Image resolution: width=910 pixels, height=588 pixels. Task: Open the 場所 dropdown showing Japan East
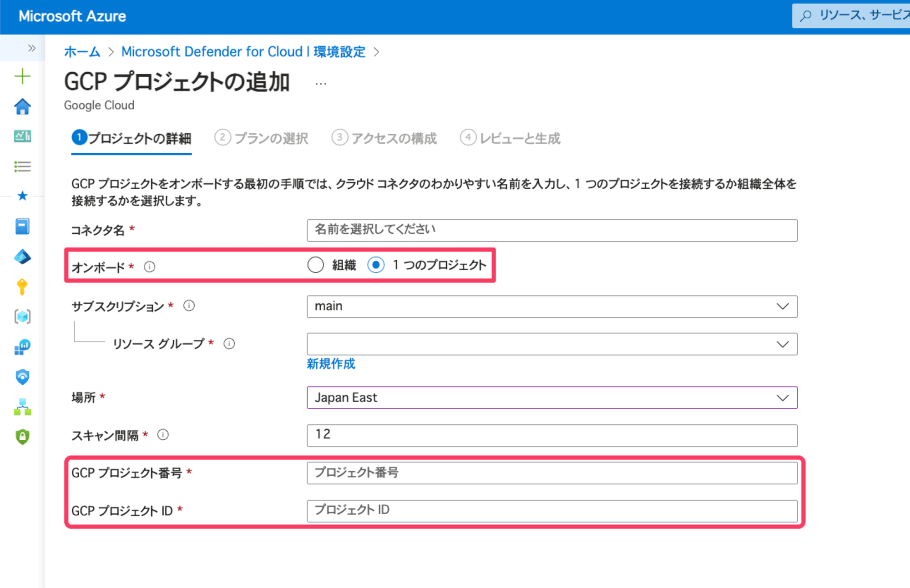pos(552,398)
